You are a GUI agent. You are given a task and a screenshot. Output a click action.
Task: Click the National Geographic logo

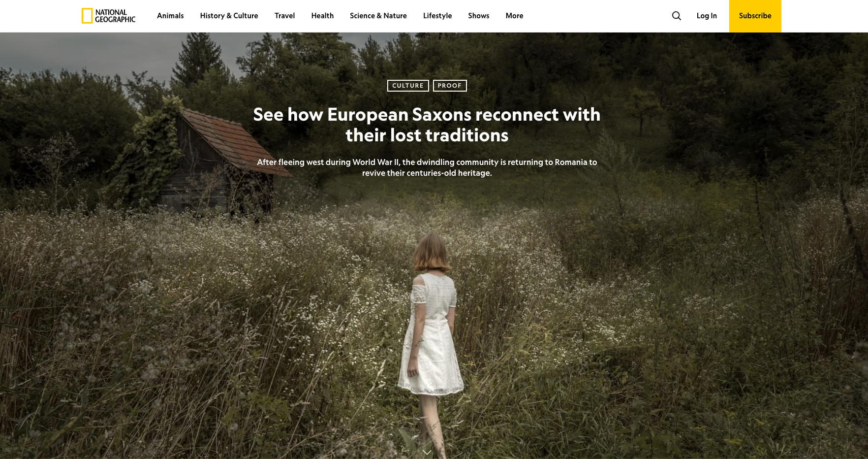[108, 16]
